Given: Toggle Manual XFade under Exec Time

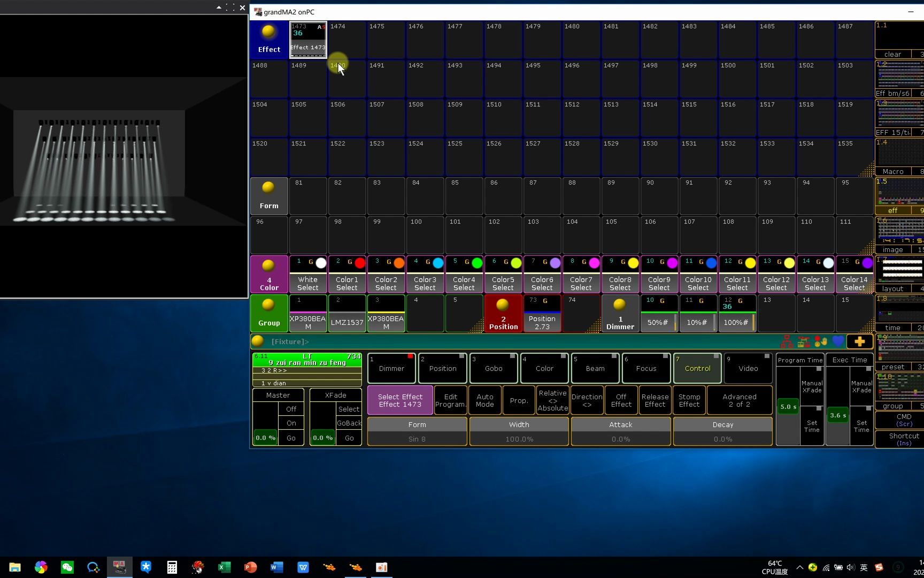Looking at the screenshot, I should click(x=861, y=386).
